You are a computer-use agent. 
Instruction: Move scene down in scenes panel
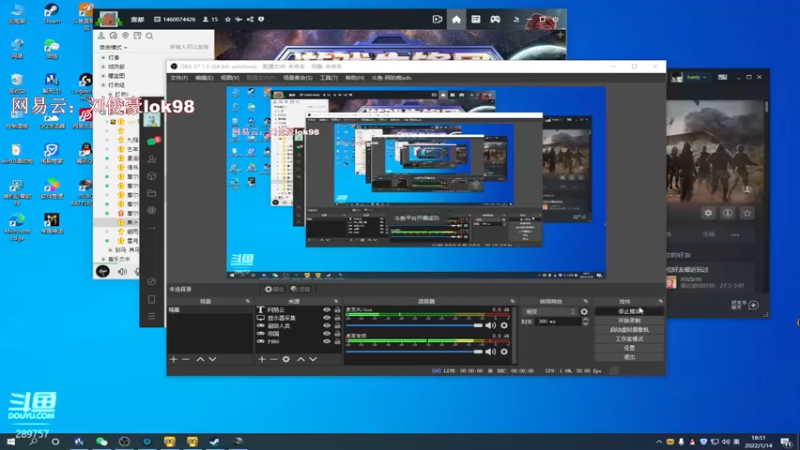(x=212, y=359)
